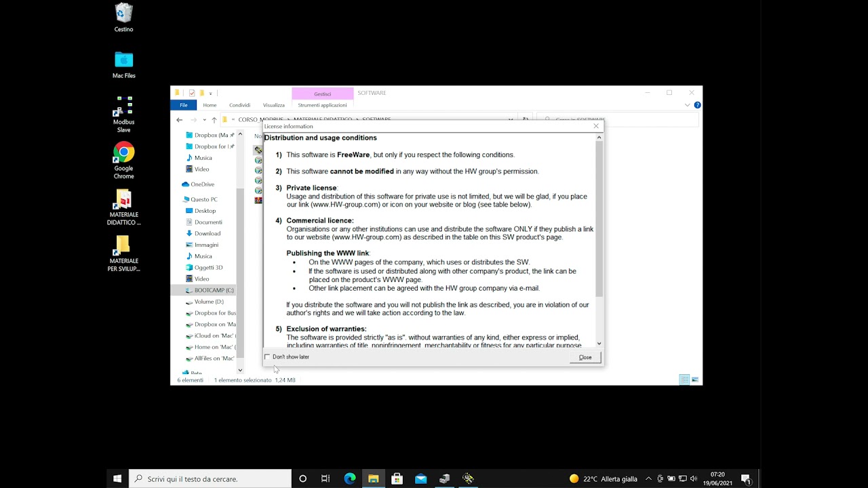The height and width of the screenshot is (488, 868).
Task: Switch to details view in Explorer status bar
Action: (x=684, y=380)
